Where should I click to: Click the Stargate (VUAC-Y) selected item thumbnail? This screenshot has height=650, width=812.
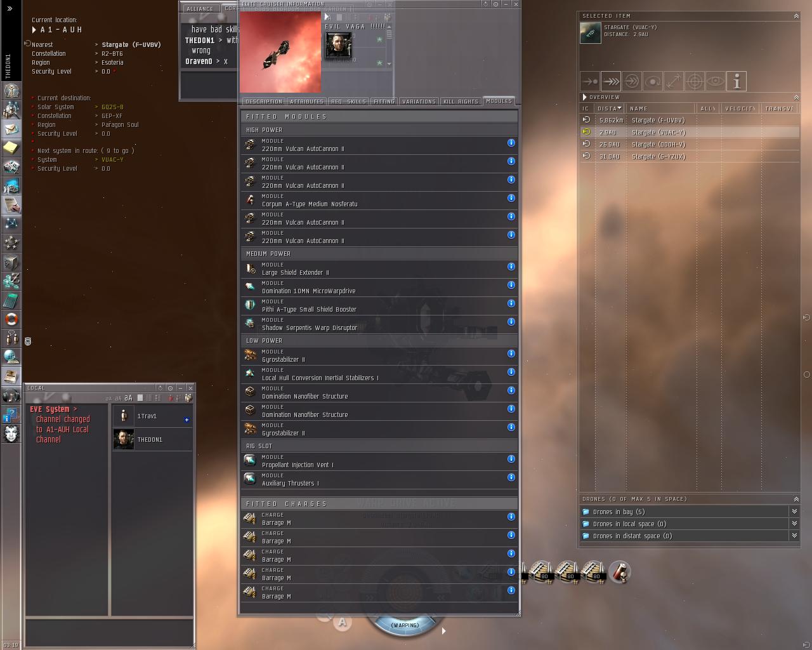(x=591, y=33)
